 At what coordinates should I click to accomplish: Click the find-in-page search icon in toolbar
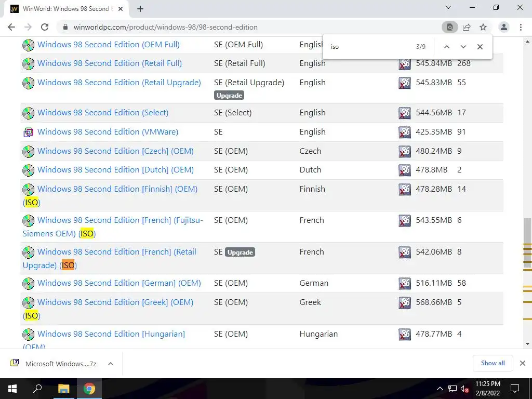449,27
